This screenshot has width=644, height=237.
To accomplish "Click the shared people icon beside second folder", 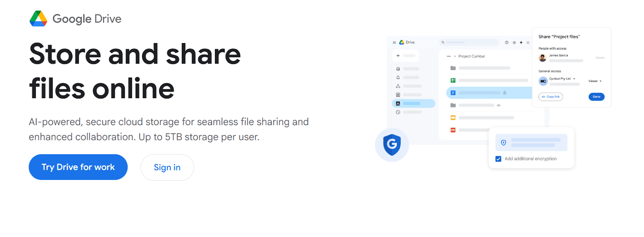I will point(499,105).
